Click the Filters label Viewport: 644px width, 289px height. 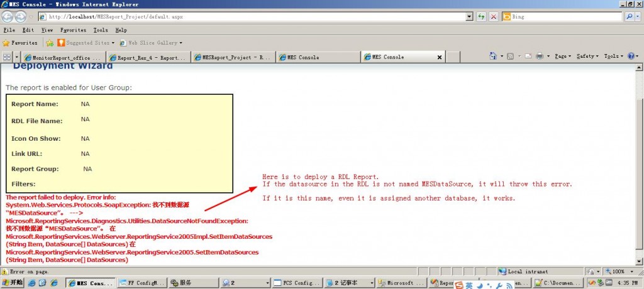23,184
